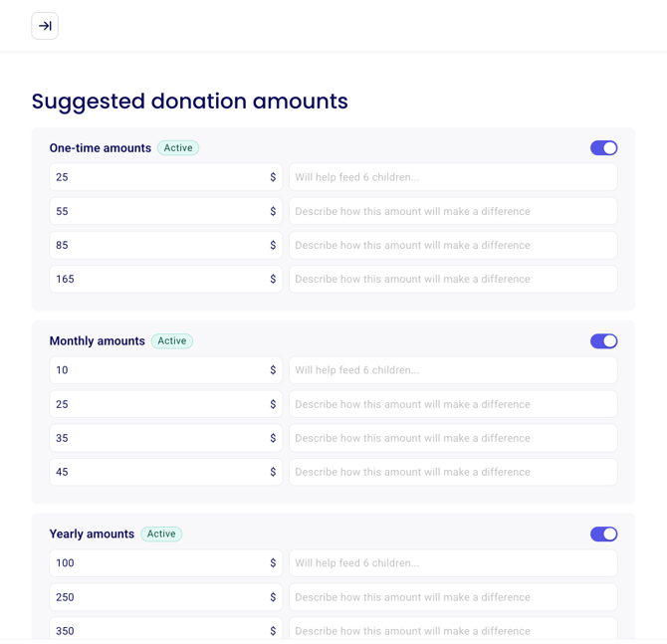Screen dimensions: 667x644
Task: Toggle off One-time amounts switch
Action: [603, 148]
